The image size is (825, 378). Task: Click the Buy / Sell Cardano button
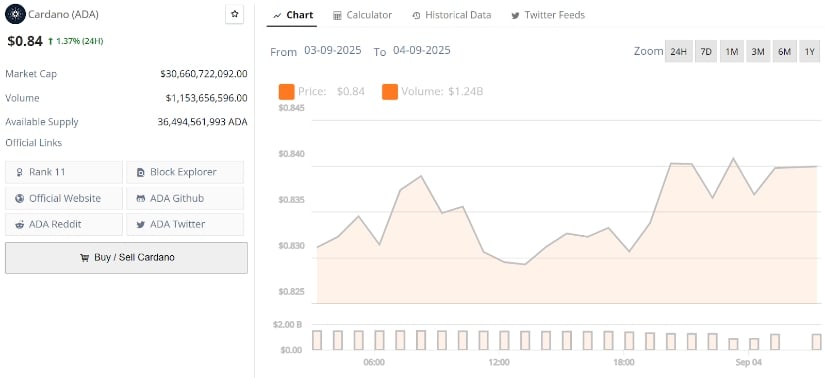coord(126,258)
